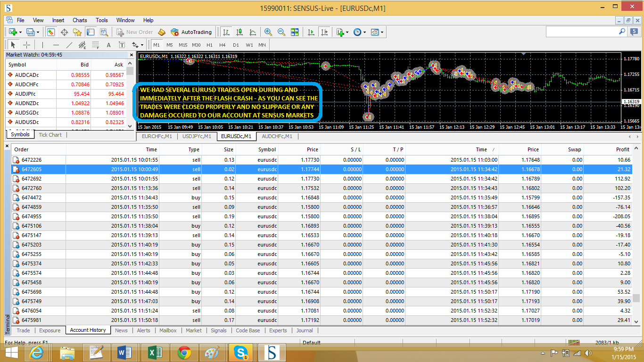The height and width of the screenshot is (362, 644).
Task: Open Excel from the Windows taskbar
Action: 155,352
